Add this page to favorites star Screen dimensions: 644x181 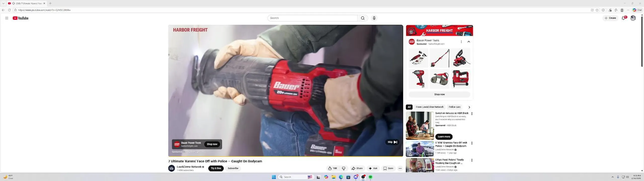click(x=597, y=10)
